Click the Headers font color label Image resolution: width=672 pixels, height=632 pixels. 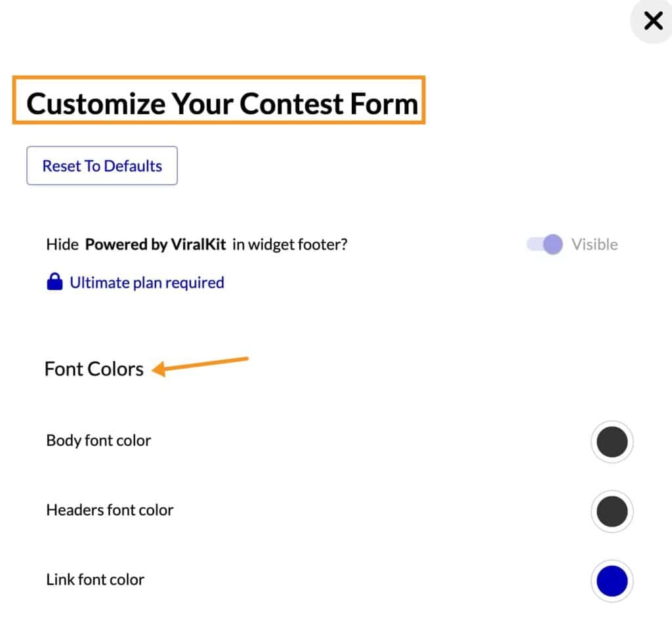tap(110, 510)
